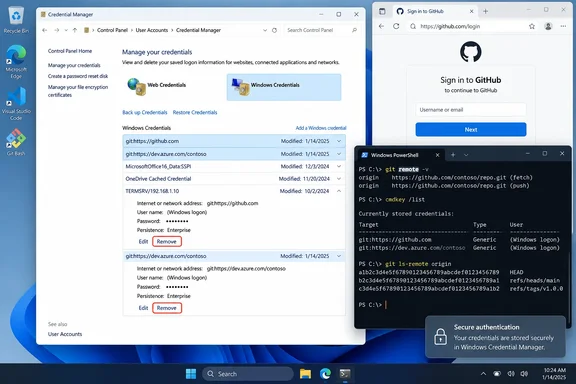Viewport: 576px width, 384px height.
Task: Open the Edge profile icon
Action: tap(548, 26)
